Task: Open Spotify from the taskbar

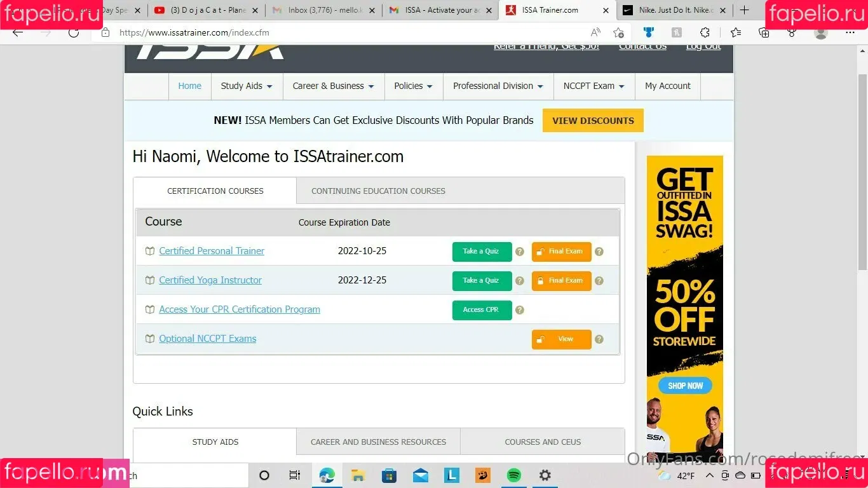Action: [514, 475]
